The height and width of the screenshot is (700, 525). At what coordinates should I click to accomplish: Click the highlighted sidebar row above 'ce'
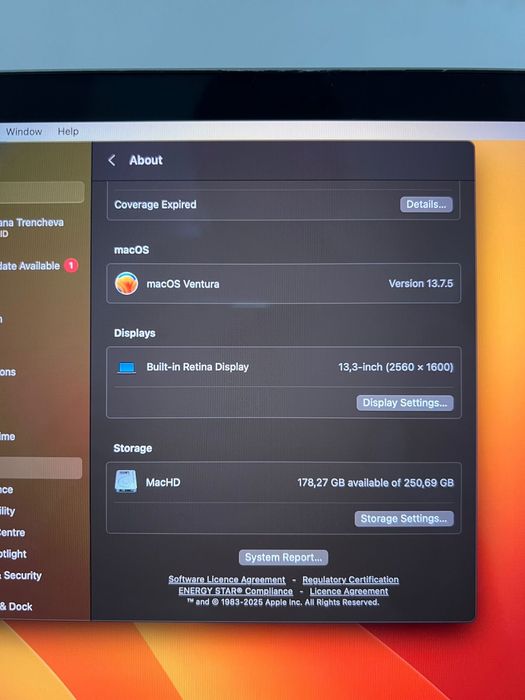click(x=41, y=468)
